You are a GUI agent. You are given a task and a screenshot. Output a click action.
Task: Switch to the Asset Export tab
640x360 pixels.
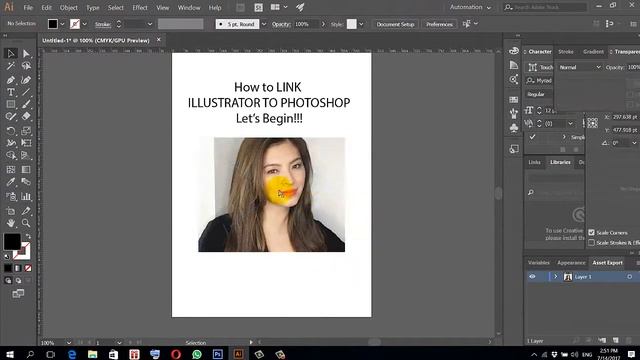(607, 262)
